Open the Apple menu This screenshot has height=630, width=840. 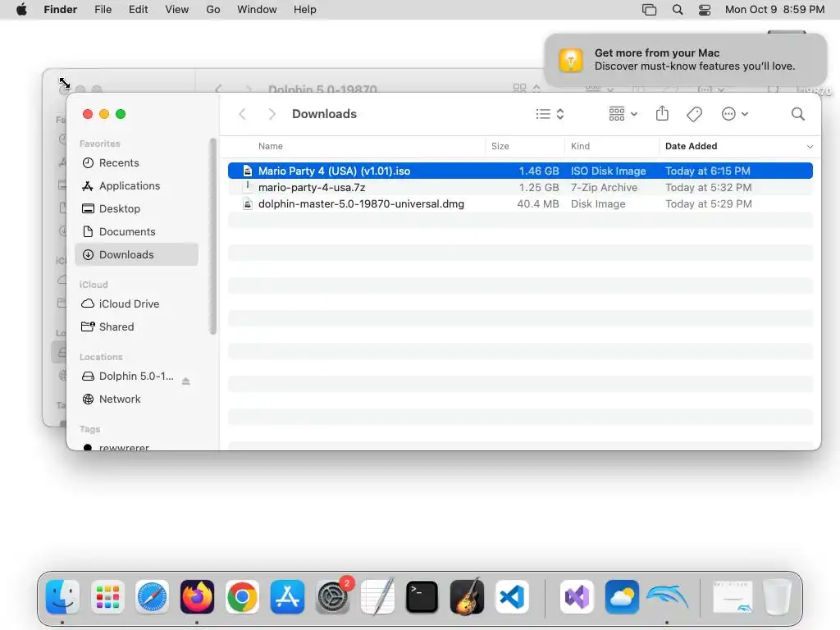(x=21, y=10)
